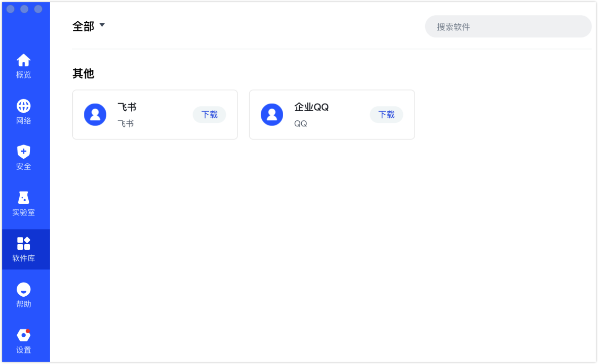This screenshot has height=364, width=598.
Task: Open the 安全 shield icon
Action: [x=24, y=152]
